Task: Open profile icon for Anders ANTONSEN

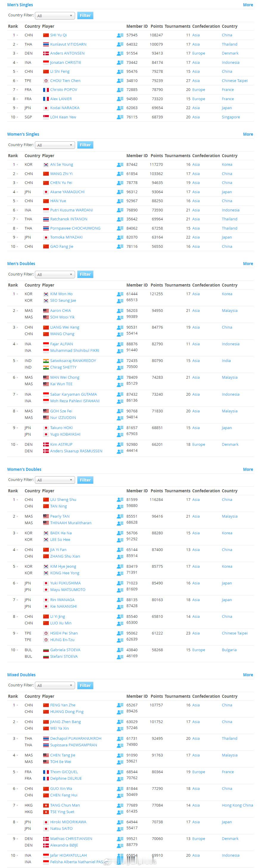Action: click(x=120, y=54)
